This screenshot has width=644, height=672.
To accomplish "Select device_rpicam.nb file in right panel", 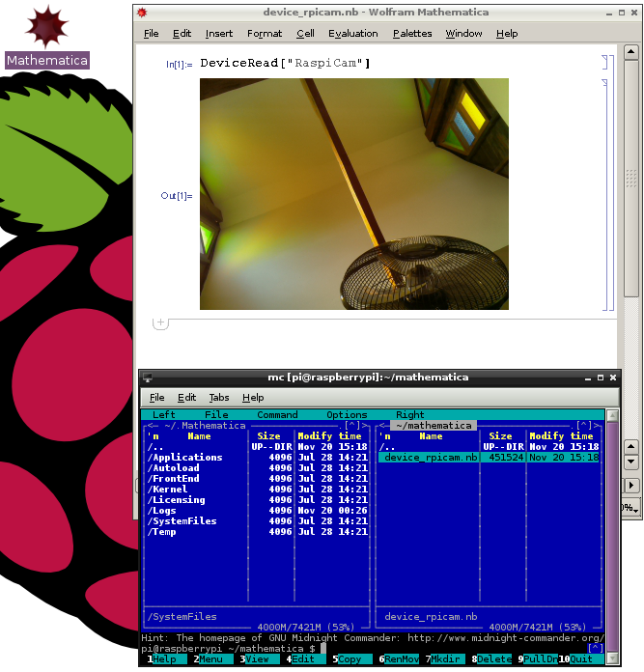I will point(430,458).
